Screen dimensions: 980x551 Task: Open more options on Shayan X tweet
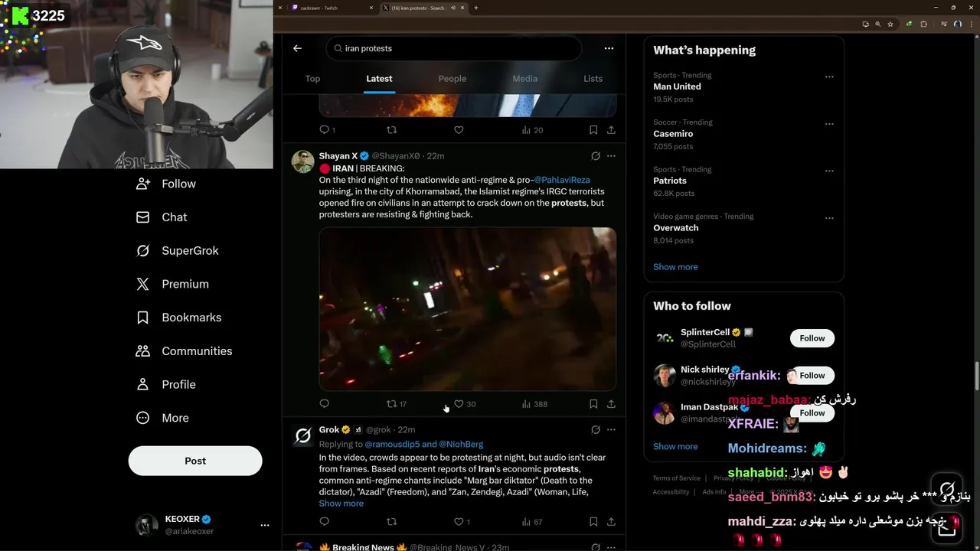[611, 156]
